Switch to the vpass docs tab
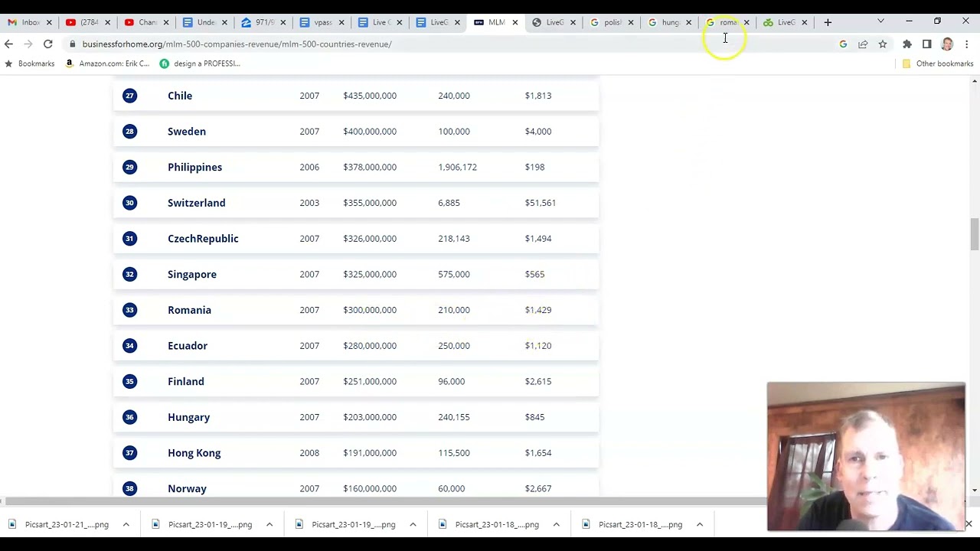 click(322, 22)
